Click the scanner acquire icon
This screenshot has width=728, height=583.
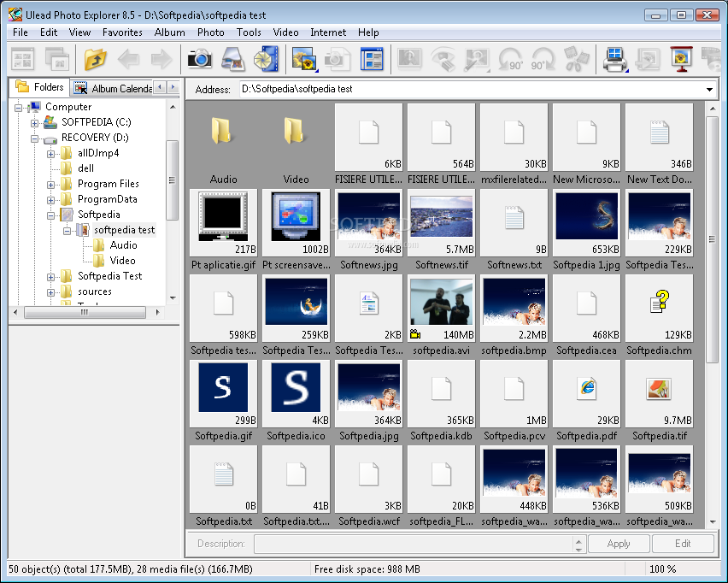(x=233, y=59)
